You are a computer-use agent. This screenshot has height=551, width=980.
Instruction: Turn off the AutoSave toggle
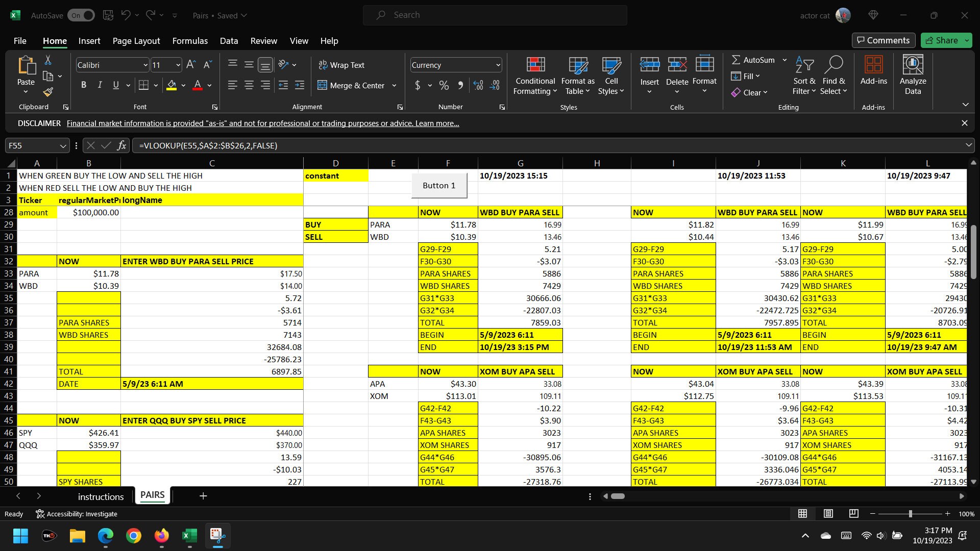click(81, 15)
